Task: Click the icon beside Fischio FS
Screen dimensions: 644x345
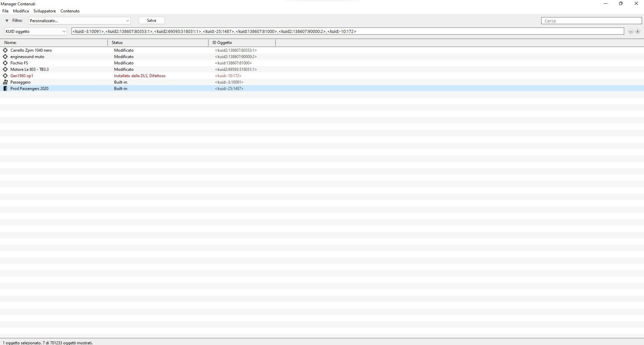Action: pos(5,63)
